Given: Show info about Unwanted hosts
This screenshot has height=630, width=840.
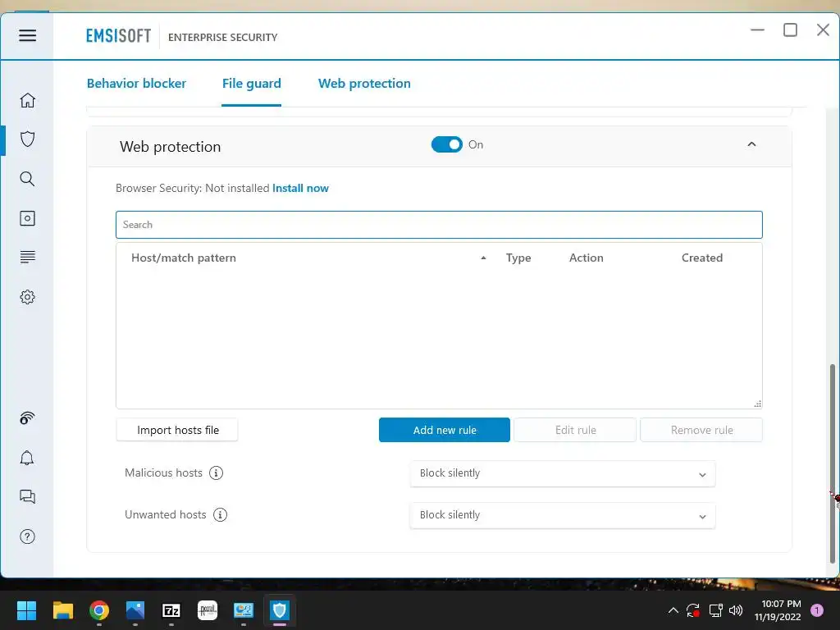Looking at the screenshot, I should click(x=220, y=515).
